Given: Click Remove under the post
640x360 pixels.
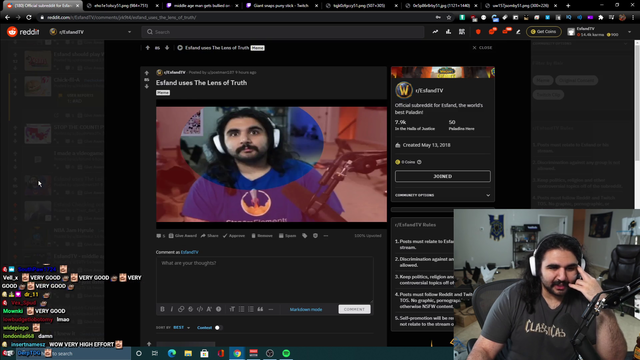Looking at the screenshot, I should point(262,236).
